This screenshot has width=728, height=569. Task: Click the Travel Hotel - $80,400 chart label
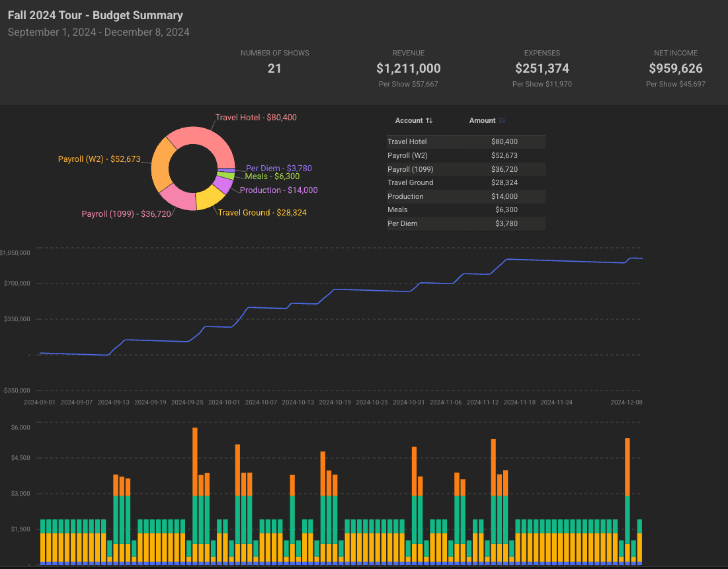[256, 118]
